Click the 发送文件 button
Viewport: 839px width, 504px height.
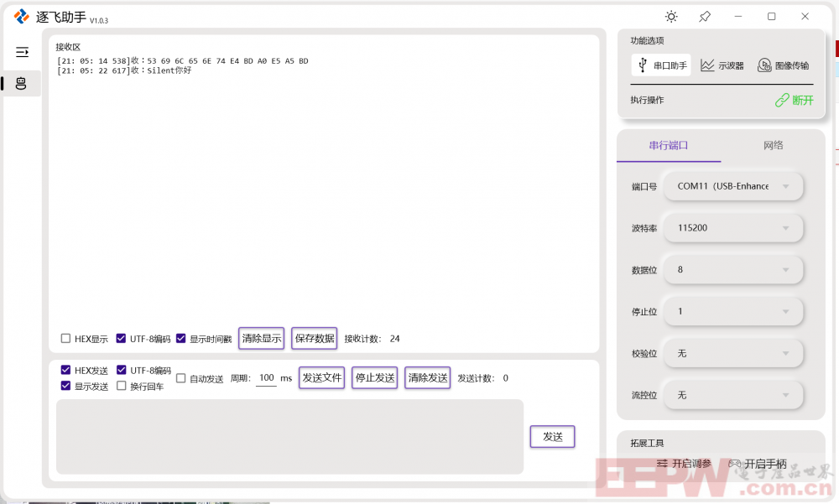coord(321,377)
